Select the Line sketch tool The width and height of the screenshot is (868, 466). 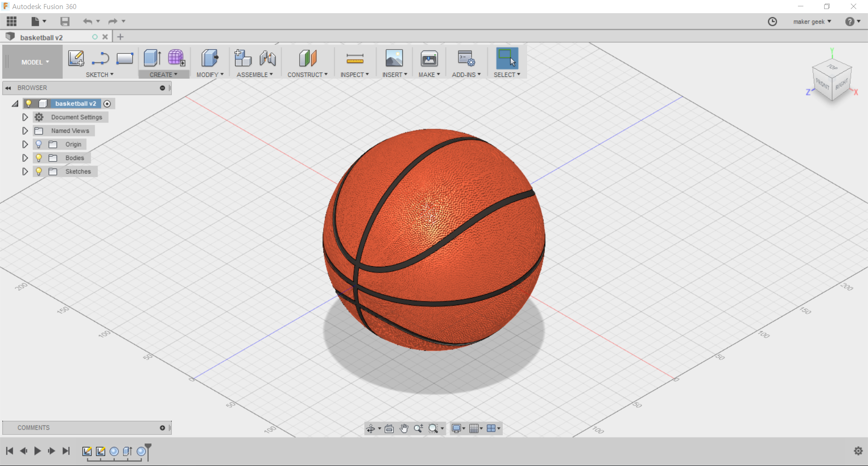tap(100, 58)
